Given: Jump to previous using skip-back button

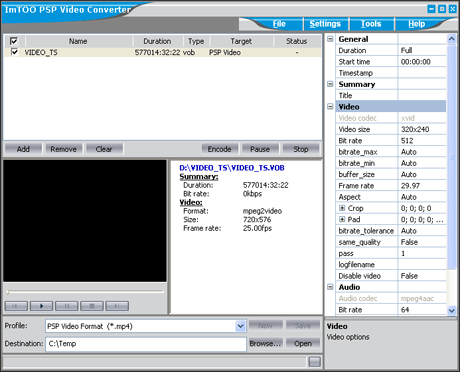Looking at the screenshot, I should (16, 306).
